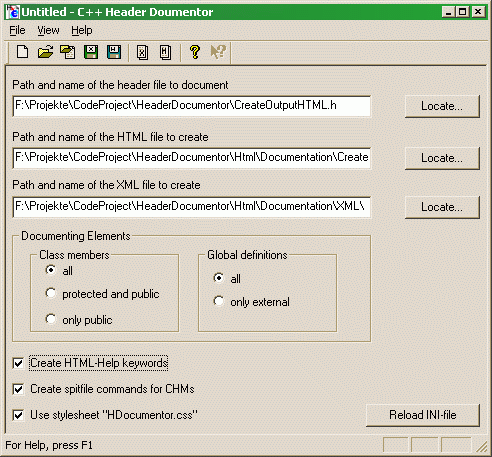Click the folder-with-document toolbar icon

[x=68, y=52]
